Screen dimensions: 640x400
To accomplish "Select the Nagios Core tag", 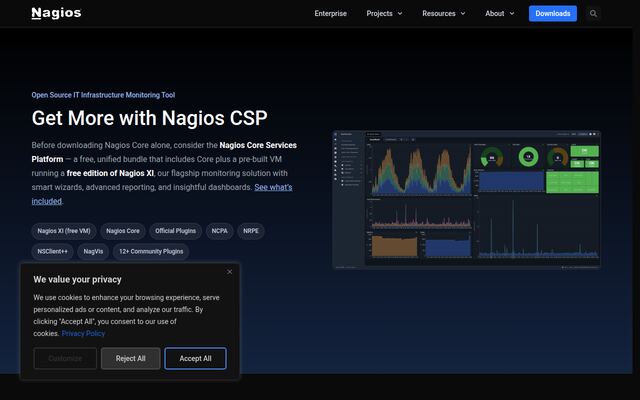I will [123, 231].
